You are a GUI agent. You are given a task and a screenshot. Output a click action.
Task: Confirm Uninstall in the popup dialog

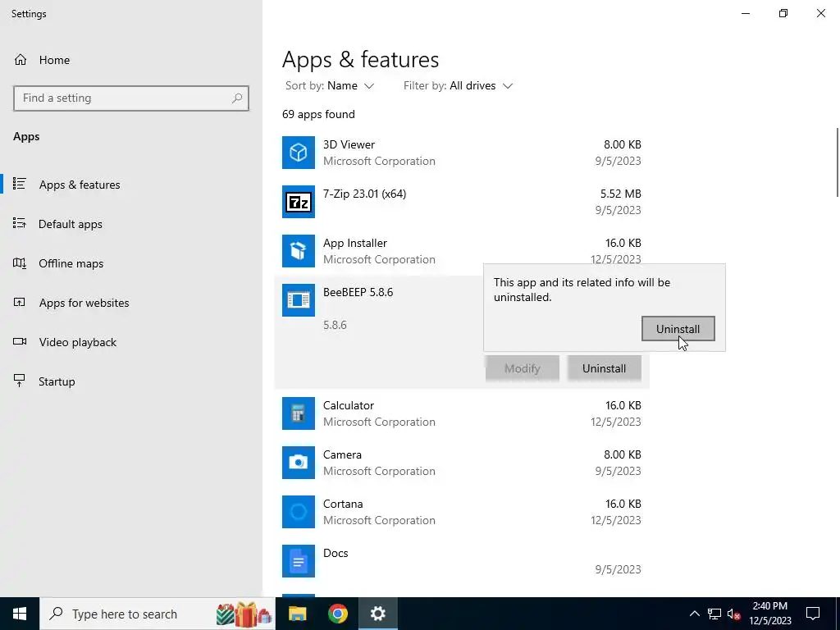tap(678, 328)
